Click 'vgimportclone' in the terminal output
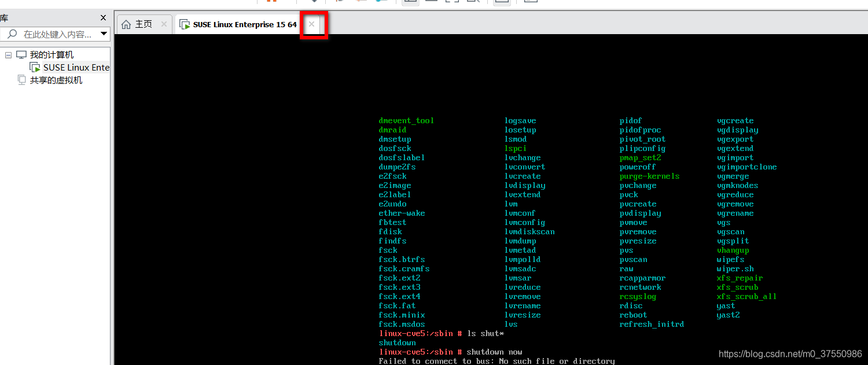This screenshot has height=365, width=868. tap(746, 167)
